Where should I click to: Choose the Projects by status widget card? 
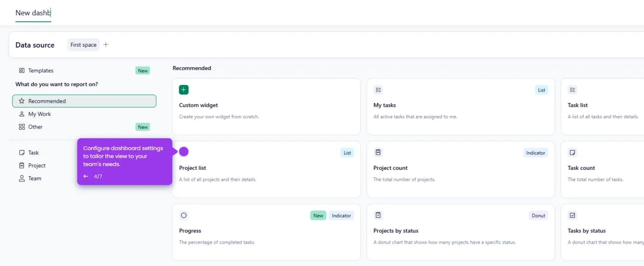click(x=461, y=232)
